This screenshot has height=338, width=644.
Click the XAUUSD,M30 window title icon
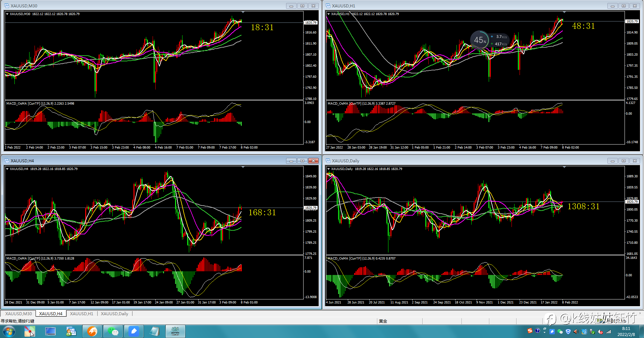[7, 6]
